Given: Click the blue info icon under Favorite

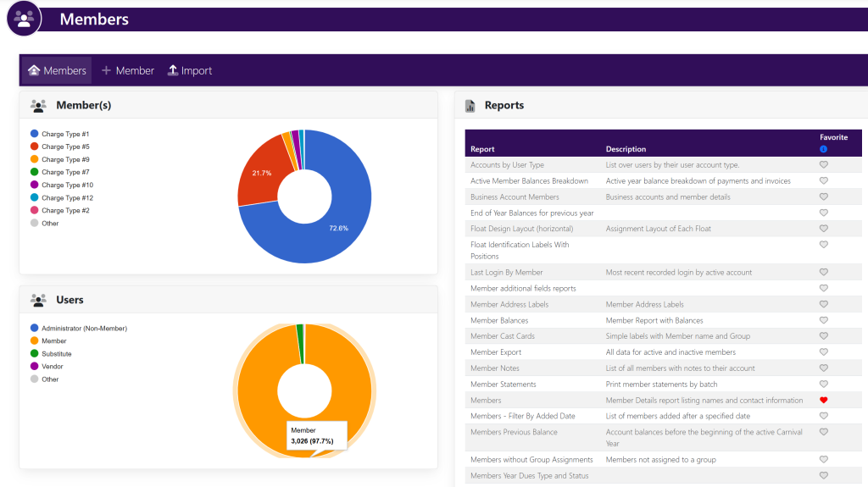Looking at the screenshot, I should coord(823,149).
